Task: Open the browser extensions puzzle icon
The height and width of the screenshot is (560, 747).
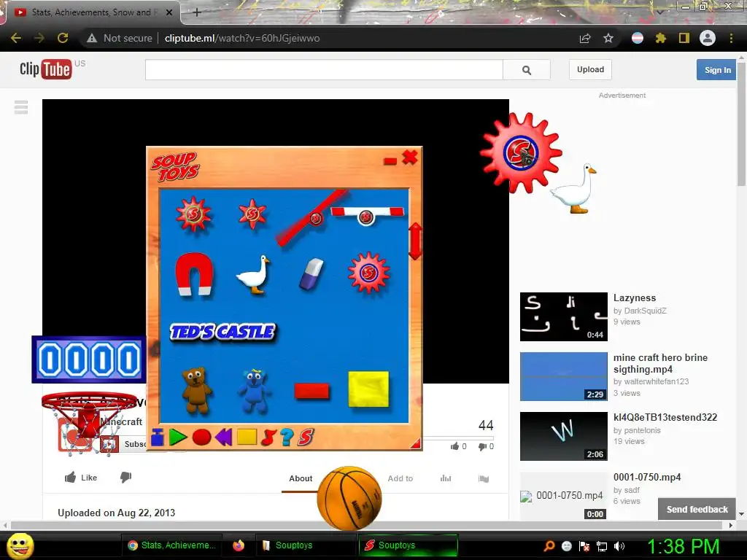Action: tap(660, 38)
